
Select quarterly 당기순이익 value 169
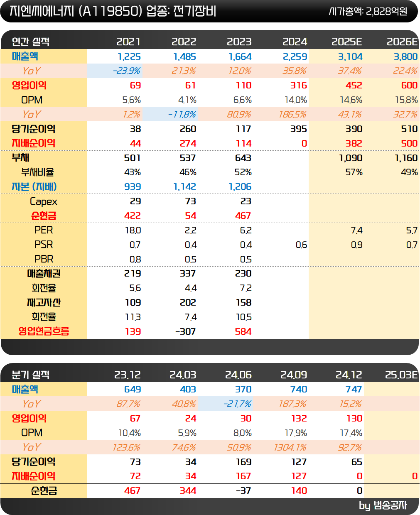tap(243, 462)
